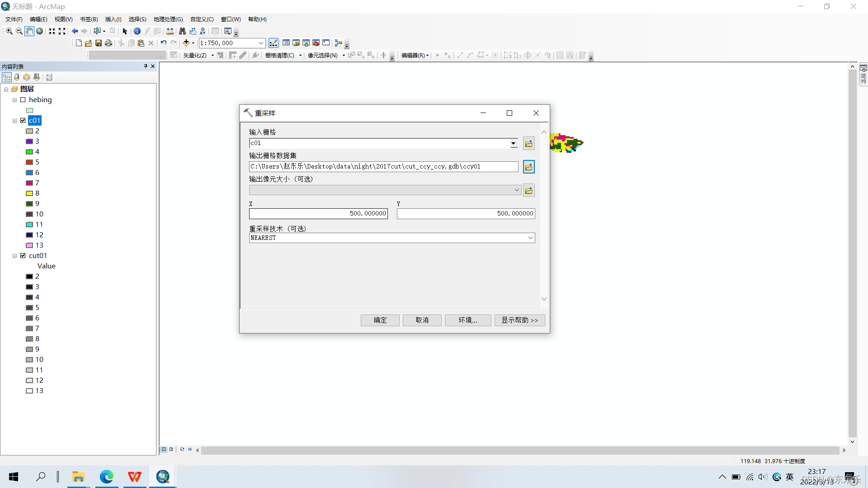Open the resampling technique NEAREST dropdown
Screen dimensions: 868x488
tap(530, 238)
